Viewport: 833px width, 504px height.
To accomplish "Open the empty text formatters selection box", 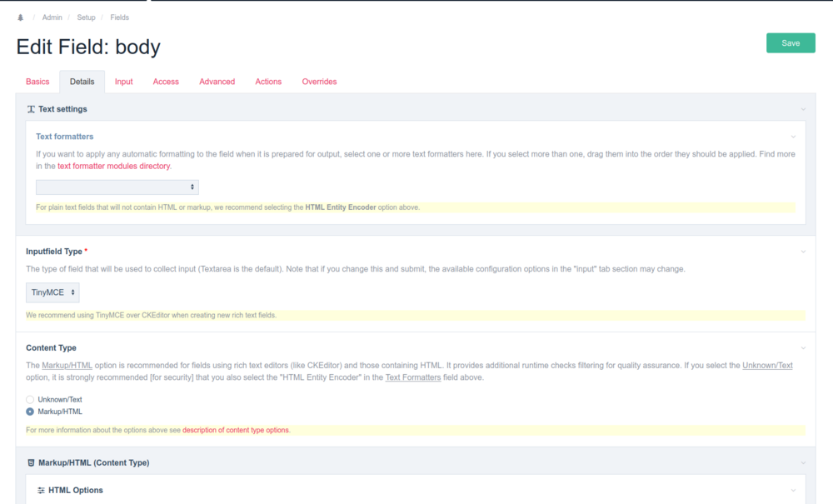I will (117, 187).
